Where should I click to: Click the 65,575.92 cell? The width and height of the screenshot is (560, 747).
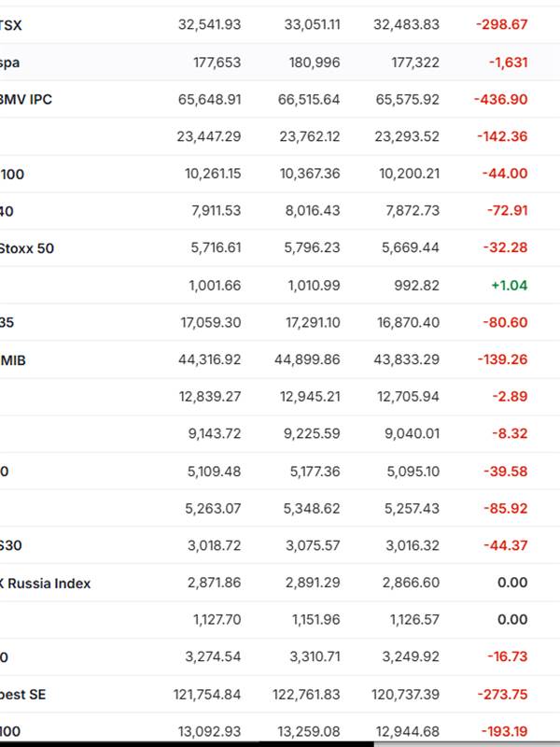408,100
